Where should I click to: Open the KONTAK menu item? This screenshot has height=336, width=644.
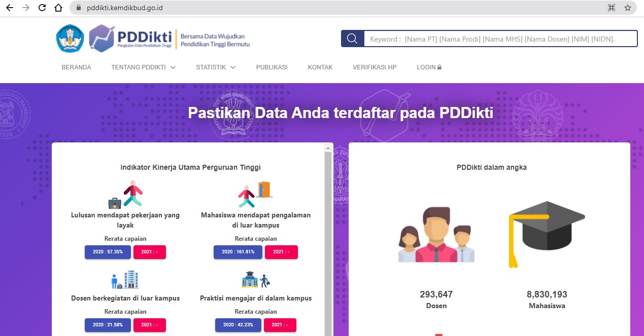click(x=320, y=67)
